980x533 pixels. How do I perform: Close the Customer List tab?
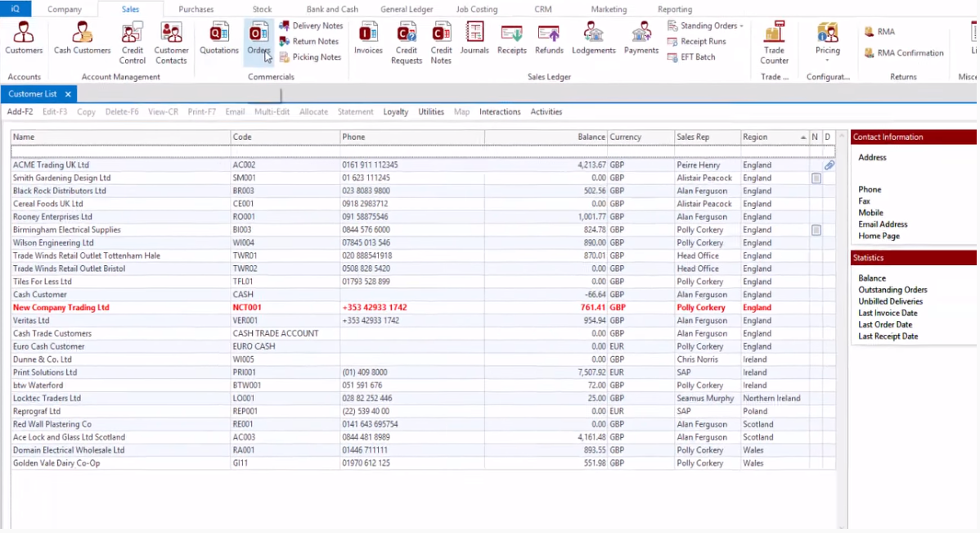[68, 94]
